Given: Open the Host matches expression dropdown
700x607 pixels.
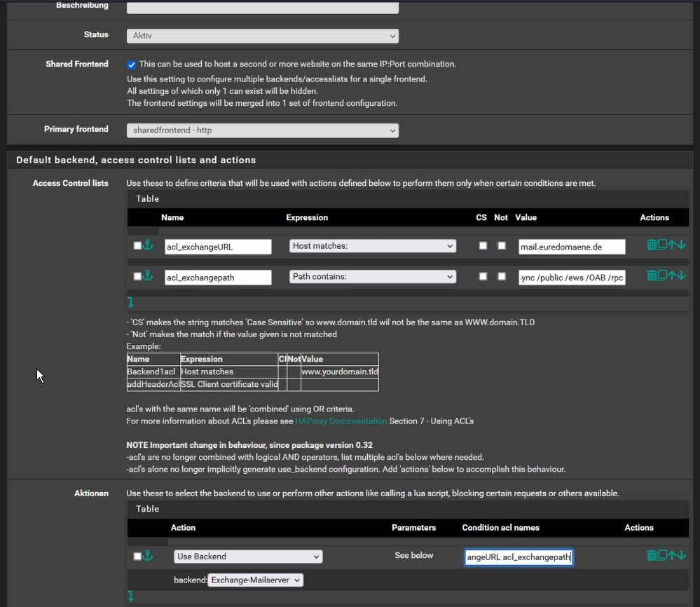Looking at the screenshot, I should click(373, 246).
